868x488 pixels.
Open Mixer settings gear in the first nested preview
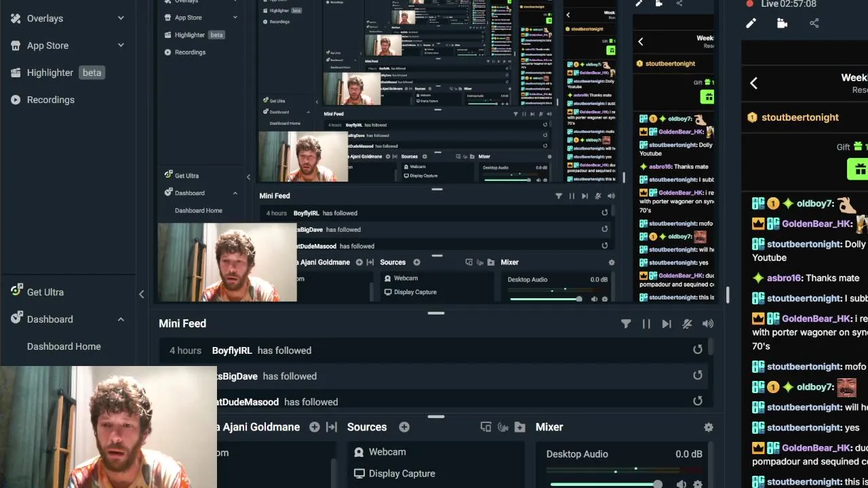click(x=612, y=262)
